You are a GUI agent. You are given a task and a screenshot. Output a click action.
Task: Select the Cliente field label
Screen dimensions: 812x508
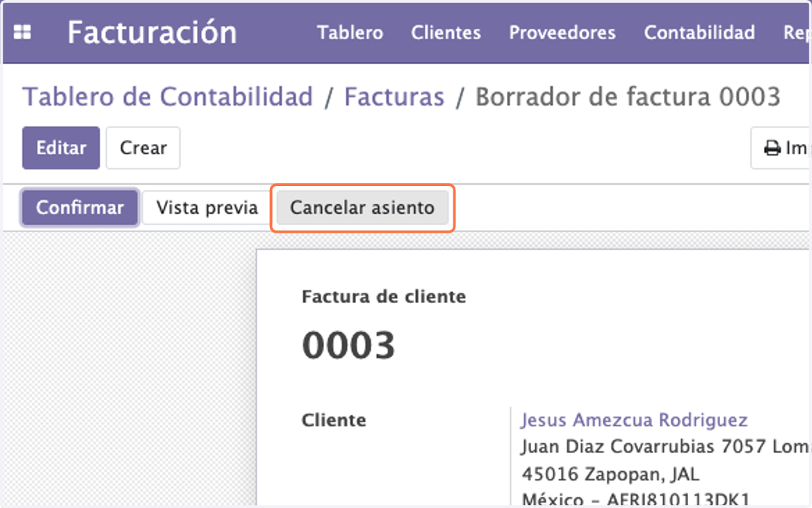pyautogui.click(x=334, y=420)
